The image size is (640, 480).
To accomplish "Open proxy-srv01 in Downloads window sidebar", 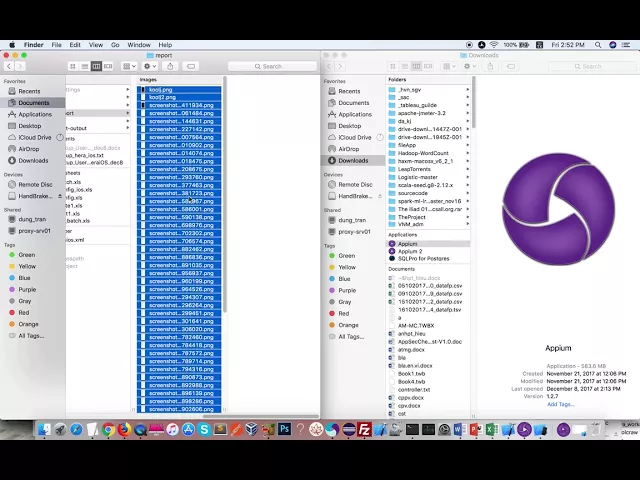I will click(x=353, y=231).
